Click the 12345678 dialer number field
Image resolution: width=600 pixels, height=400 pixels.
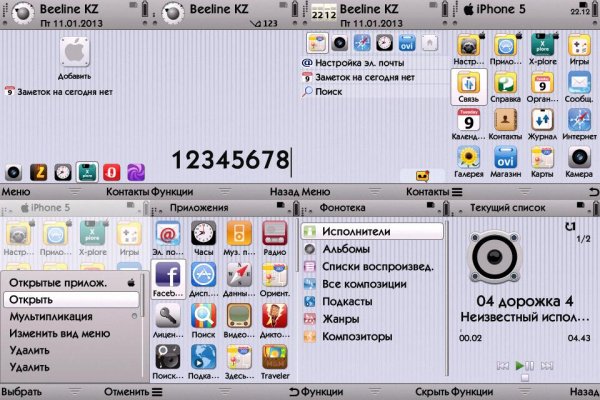231,160
